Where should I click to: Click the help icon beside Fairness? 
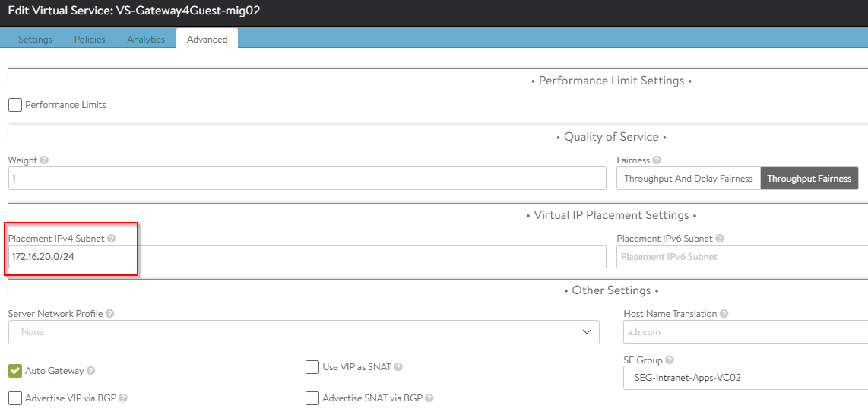click(657, 160)
